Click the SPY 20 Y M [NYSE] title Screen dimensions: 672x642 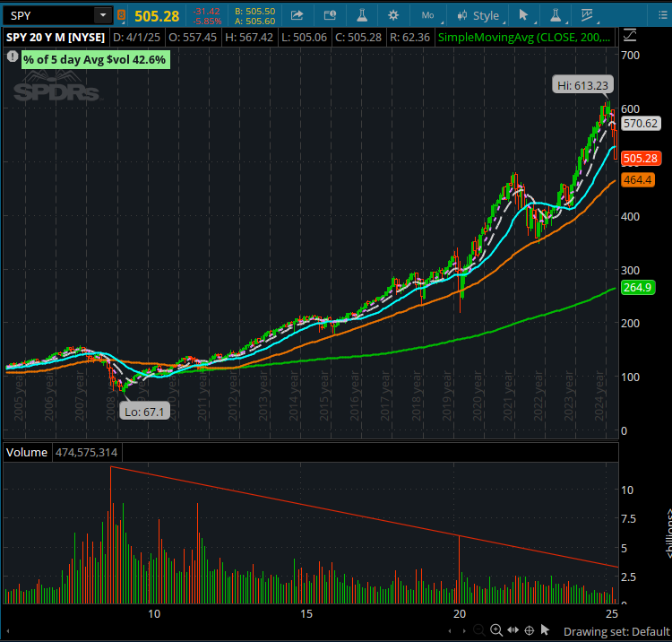(56, 38)
